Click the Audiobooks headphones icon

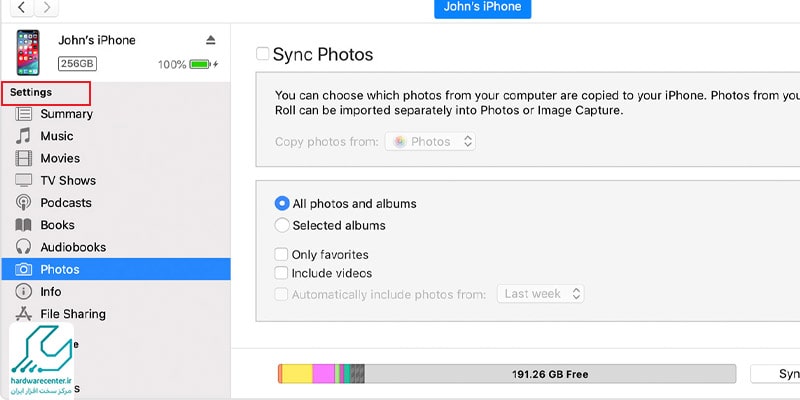coord(23,247)
